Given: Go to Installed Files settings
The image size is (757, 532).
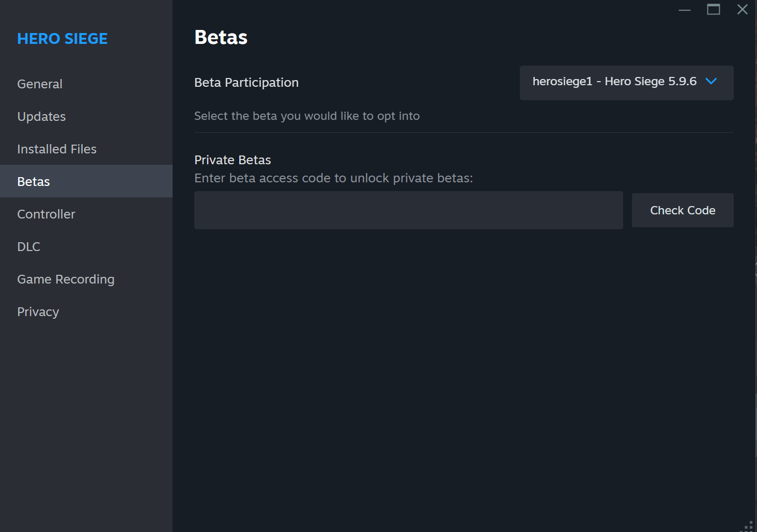Looking at the screenshot, I should (x=86, y=149).
